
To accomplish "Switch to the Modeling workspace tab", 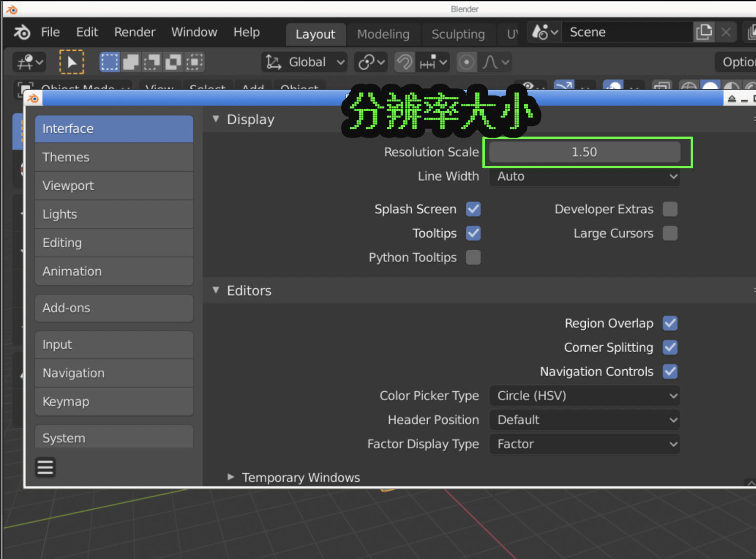I will (x=383, y=34).
